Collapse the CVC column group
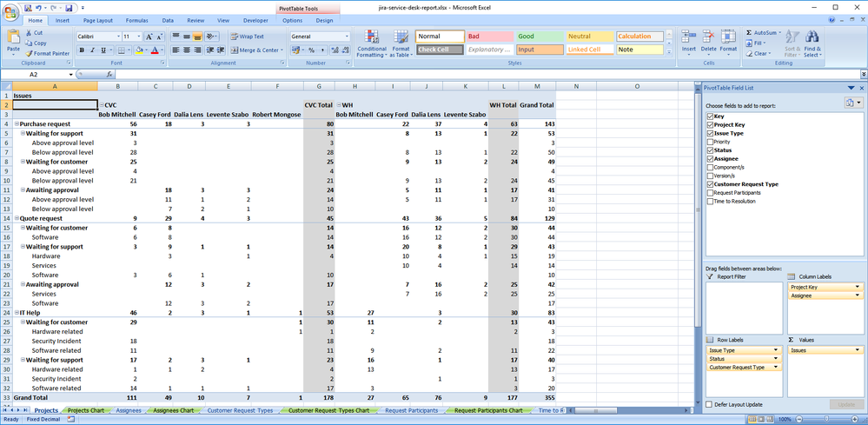Viewport: 868px width, 425px height. (102, 104)
